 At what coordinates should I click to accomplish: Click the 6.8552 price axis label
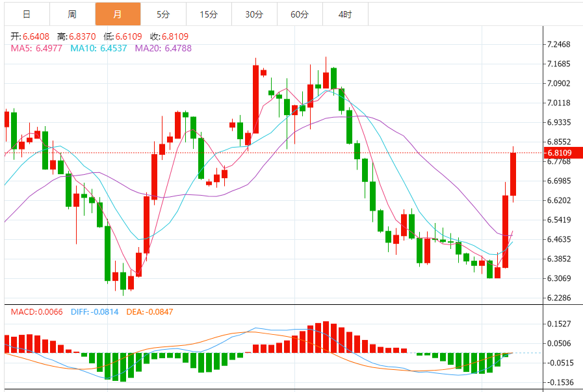[x=558, y=142]
